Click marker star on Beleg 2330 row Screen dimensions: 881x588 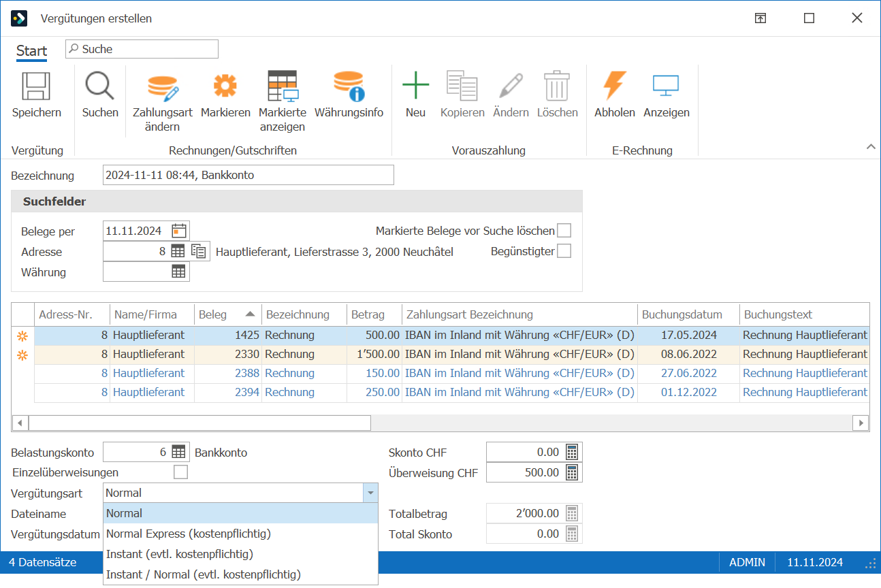click(x=22, y=355)
